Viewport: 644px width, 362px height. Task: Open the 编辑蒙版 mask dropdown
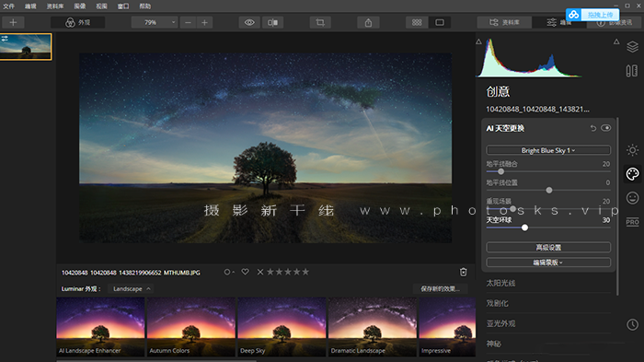click(548, 263)
